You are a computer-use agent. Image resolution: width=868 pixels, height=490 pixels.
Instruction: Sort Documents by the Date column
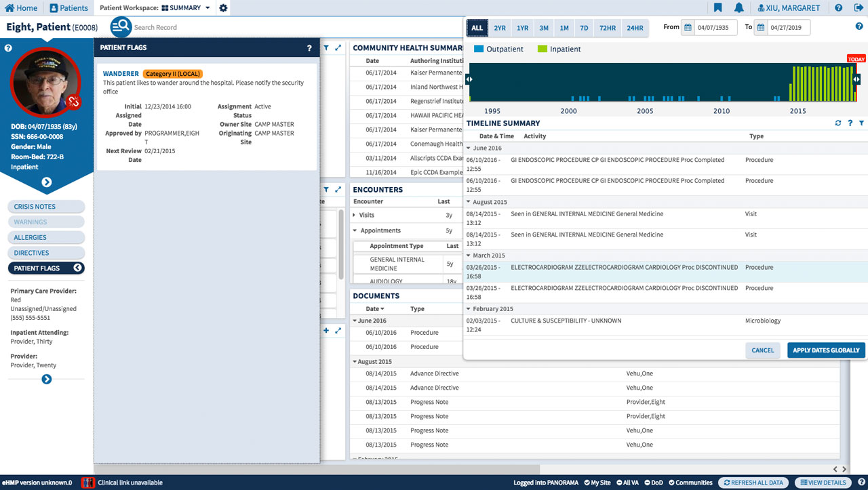tap(375, 309)
